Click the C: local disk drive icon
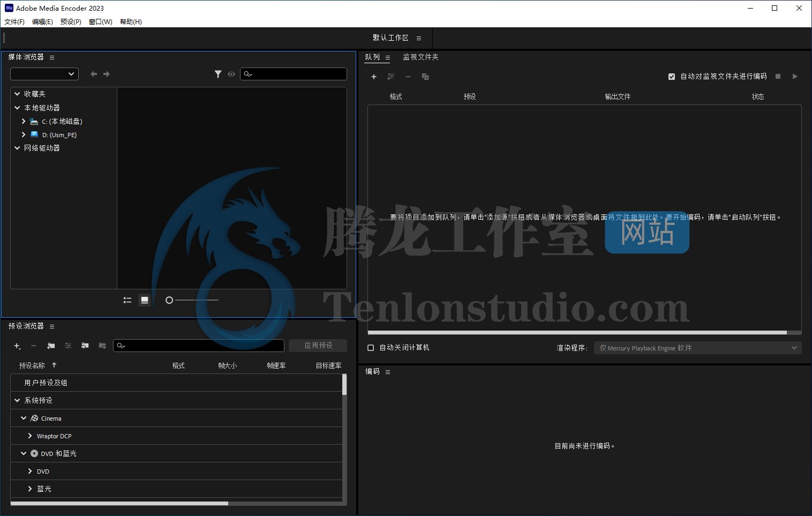812x516 pixels. [34, 122]
